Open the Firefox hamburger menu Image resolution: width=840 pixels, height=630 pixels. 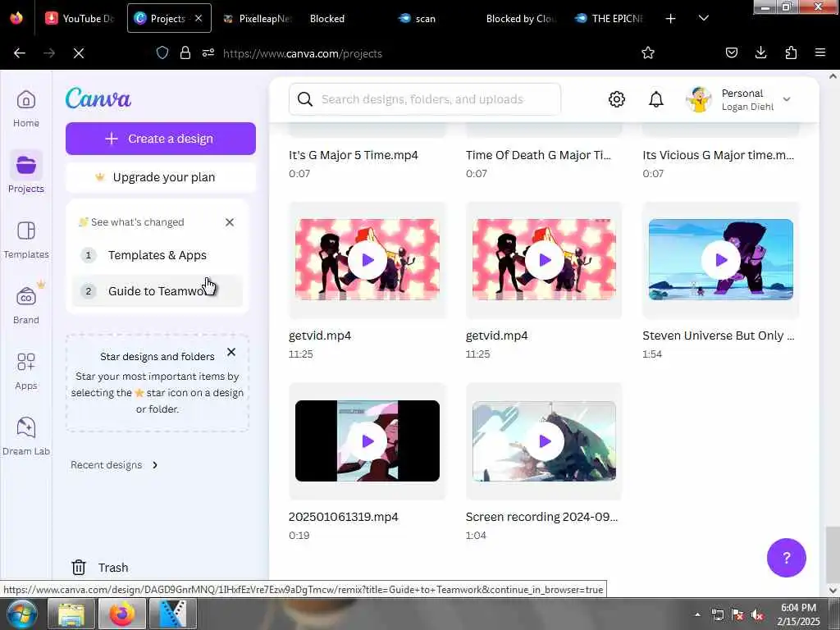coord(820,52)
